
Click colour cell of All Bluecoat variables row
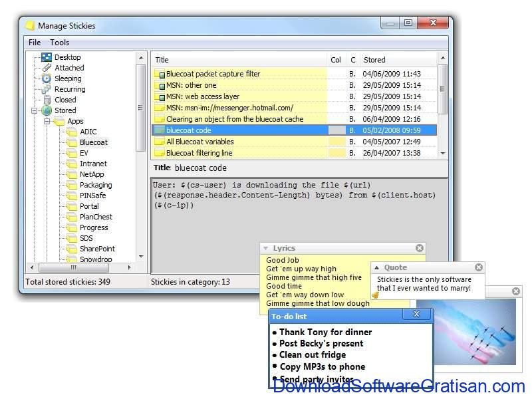337,142
